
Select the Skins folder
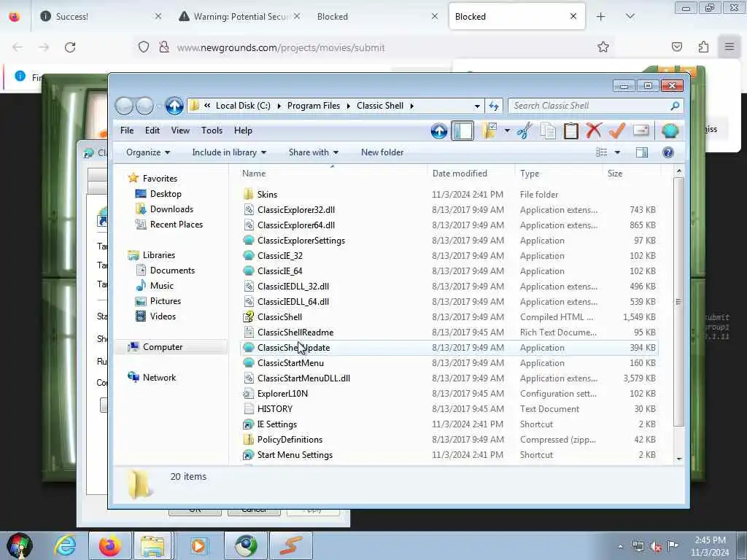click(267, 194)
